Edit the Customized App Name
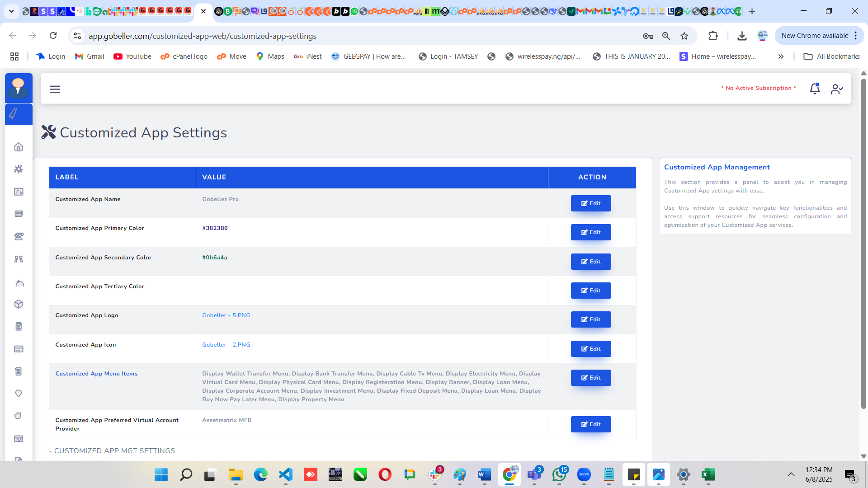 tap(590, 203)
